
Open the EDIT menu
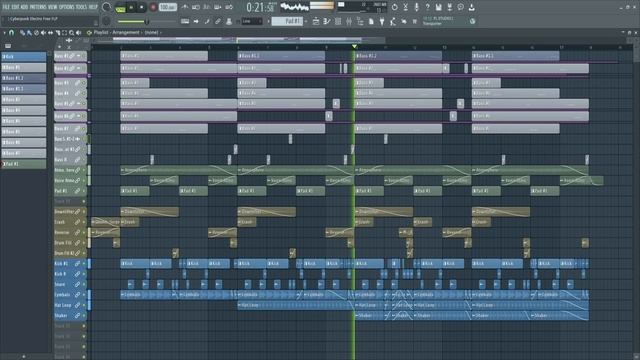(x=16, y=7)
